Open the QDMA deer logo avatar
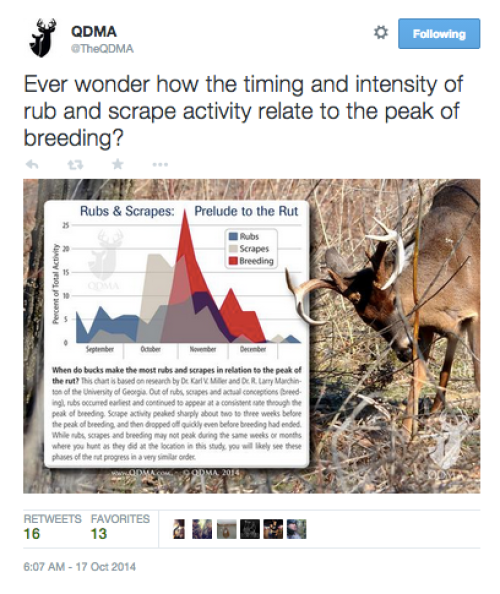This screenshot has height=594, width=500. (43, 38)
